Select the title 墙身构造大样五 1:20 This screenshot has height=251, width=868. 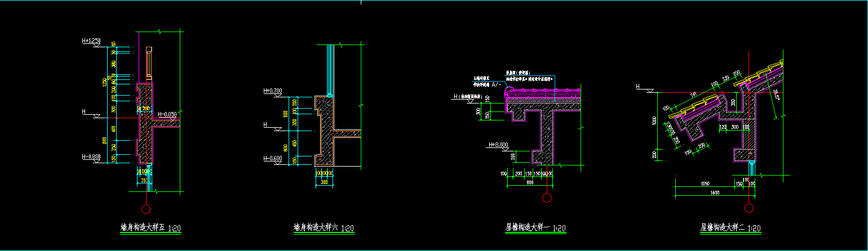(150, 228)
